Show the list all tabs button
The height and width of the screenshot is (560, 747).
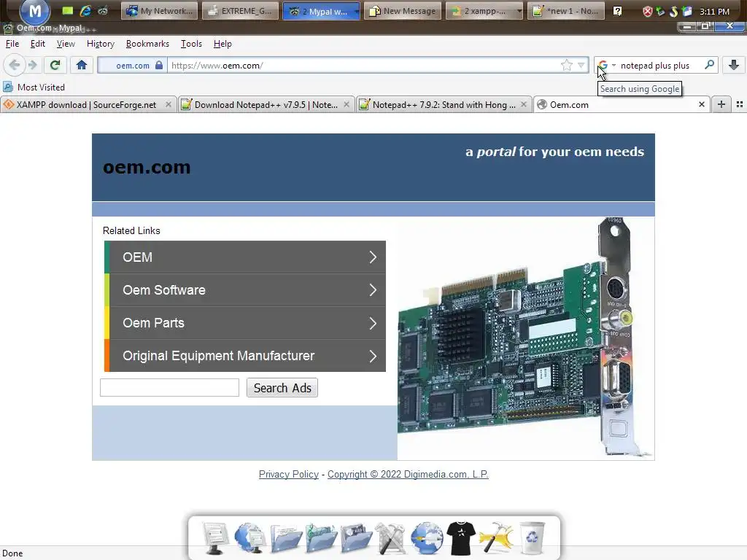click(x=740, y=104)
